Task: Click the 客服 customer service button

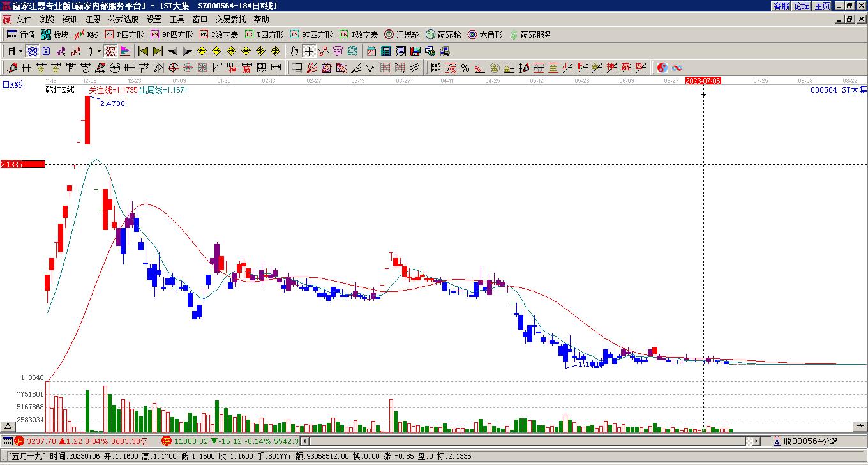Action: pyautogui.click(x=782, y=6)
